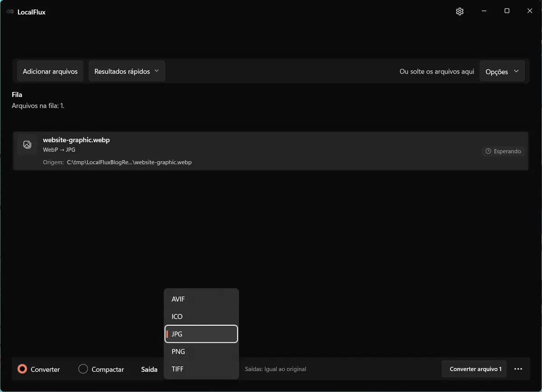
Task: Choose AVIF from the format list
Action: click(x=201, y=299)
